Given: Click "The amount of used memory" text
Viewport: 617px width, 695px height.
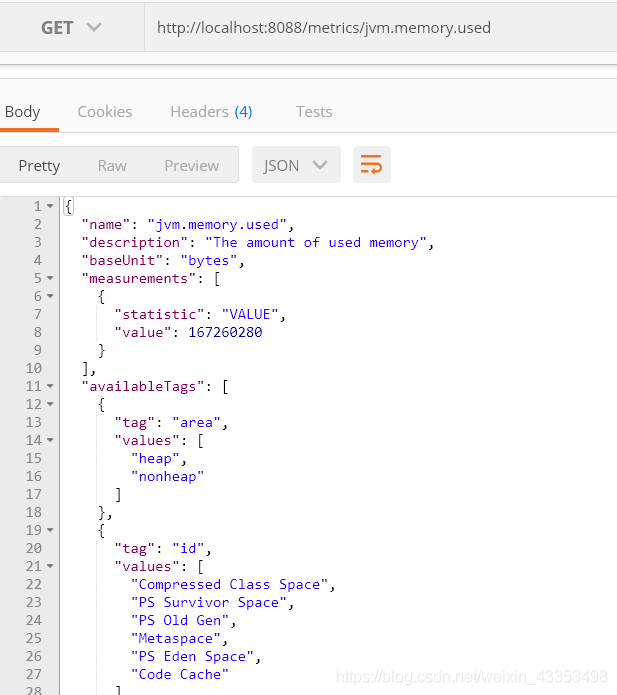Looking at the screenshot, I should 316,242.
